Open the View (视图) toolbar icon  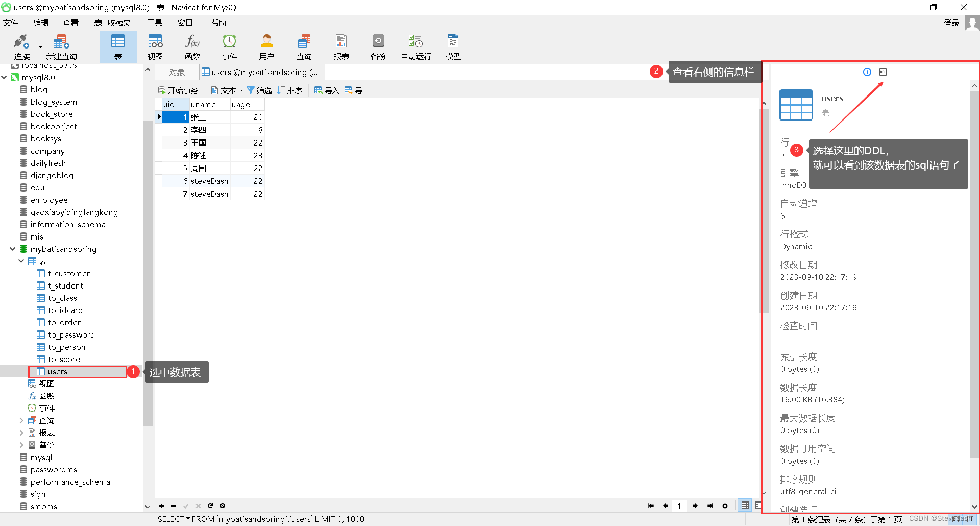pyautogui.click(x=155, y=46)
